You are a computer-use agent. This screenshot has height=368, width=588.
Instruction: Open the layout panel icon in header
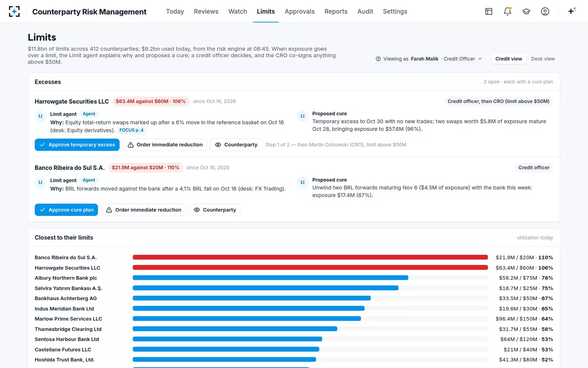click(489, 11)
